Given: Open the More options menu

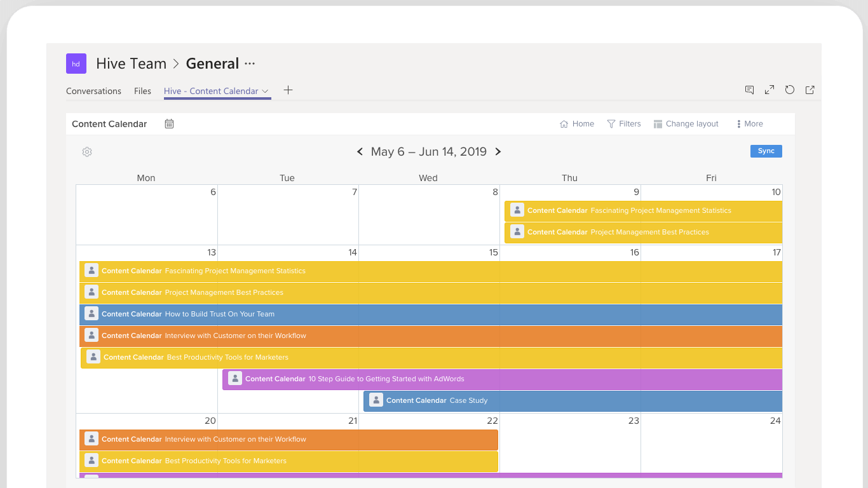Looking at the screenshot, I should click(749, 124).
